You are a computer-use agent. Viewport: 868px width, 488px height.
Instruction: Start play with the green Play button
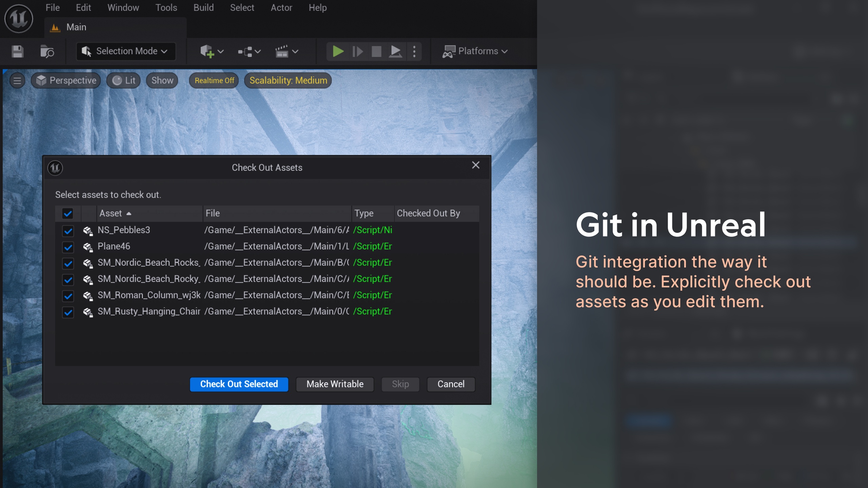pyautogui.click(x=338, y=52)
